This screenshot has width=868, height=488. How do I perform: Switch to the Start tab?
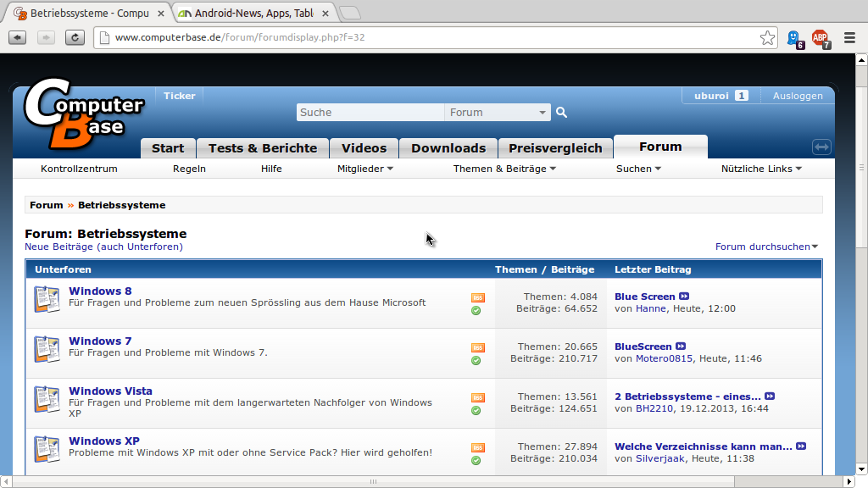pyautogui.click(x=168, y=148)
